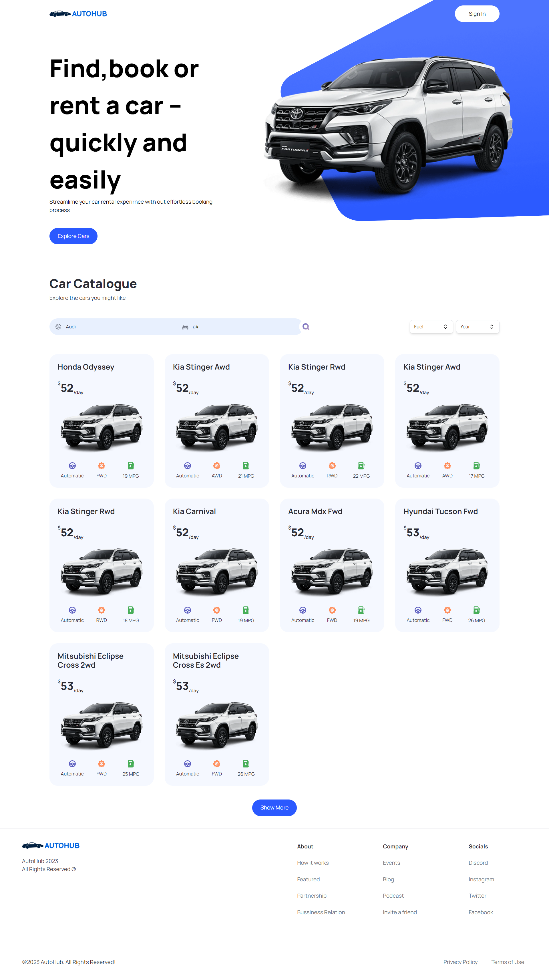Click the magnifying glass search icon
The image size is (549, 980).
[x=306, y=327]
